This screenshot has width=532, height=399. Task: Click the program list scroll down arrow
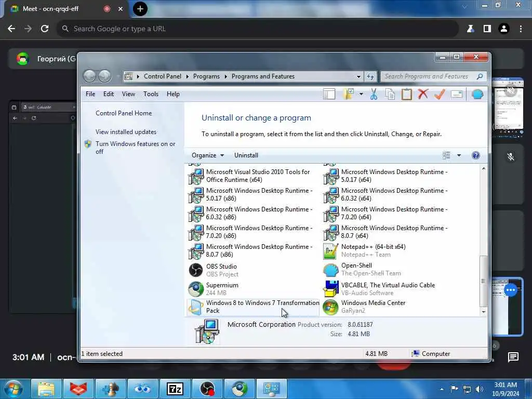[484, 312]
